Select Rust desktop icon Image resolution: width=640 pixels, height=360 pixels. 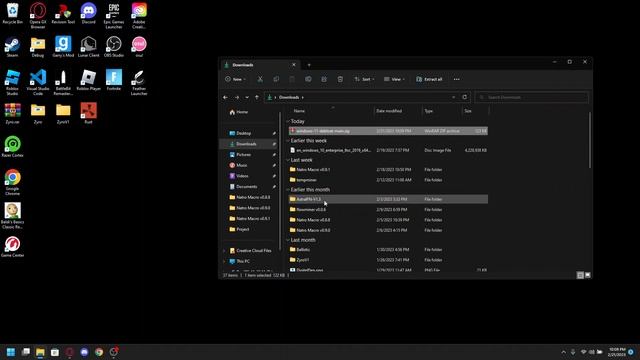coord(89,113)
